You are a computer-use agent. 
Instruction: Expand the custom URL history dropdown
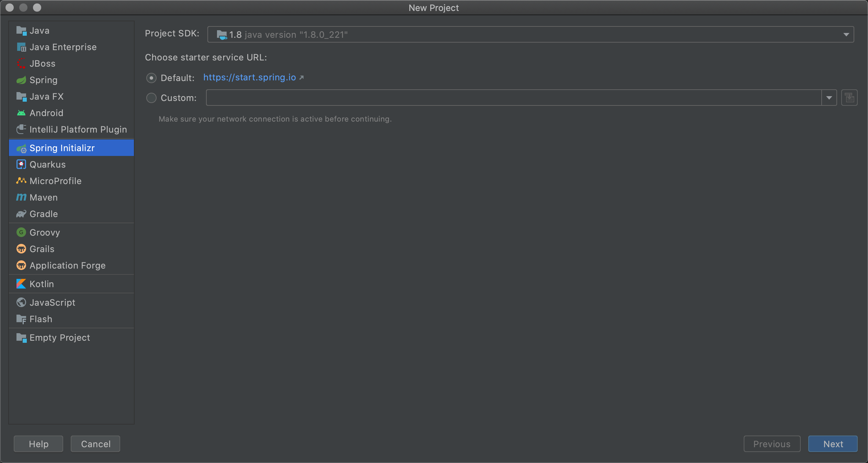(829, 98)
